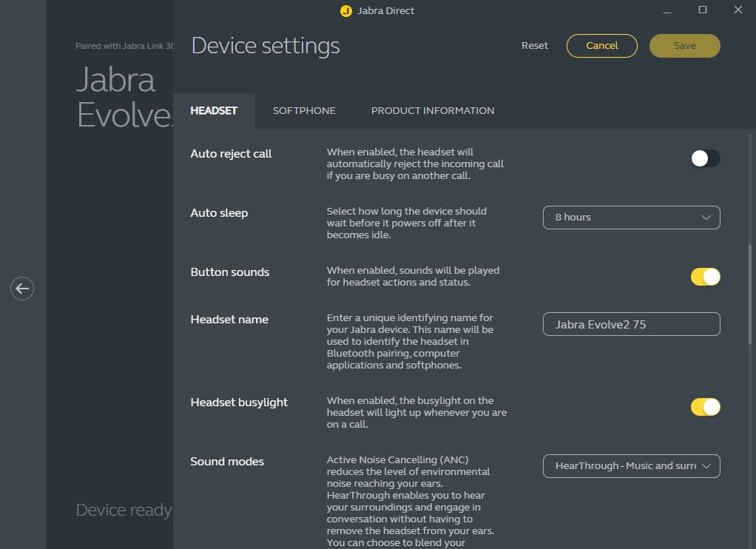Click the Jabra Evolve2 device title
The width and height of the screenshot is (756, 549).
(124, 98)
